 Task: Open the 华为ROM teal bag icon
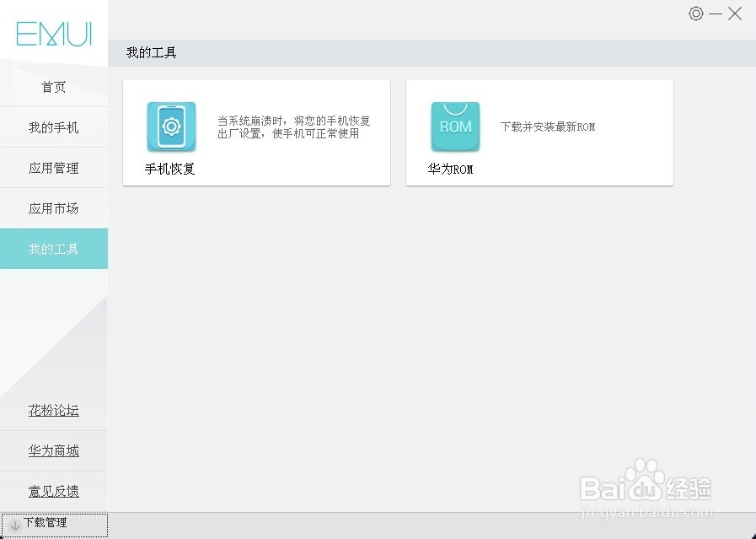pos(455,127)
